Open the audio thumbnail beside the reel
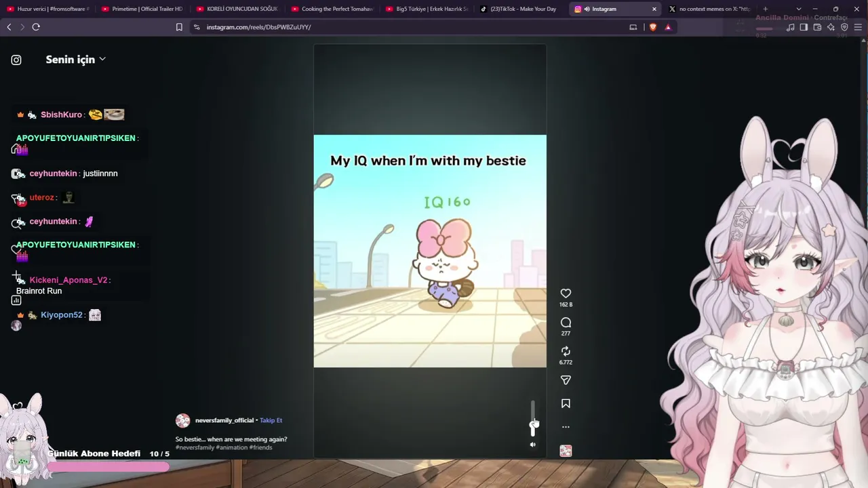 [x=566, y=451]
